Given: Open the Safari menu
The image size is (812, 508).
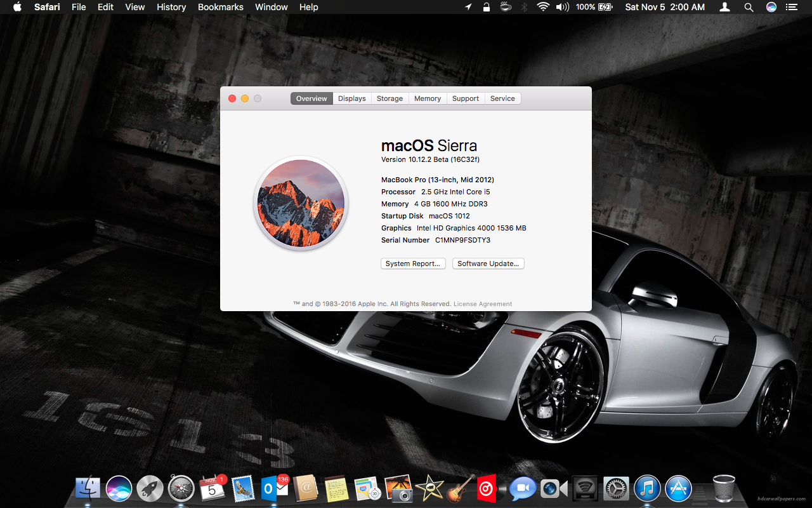Looking at the screenshot, I should click(x=46, y=7).
